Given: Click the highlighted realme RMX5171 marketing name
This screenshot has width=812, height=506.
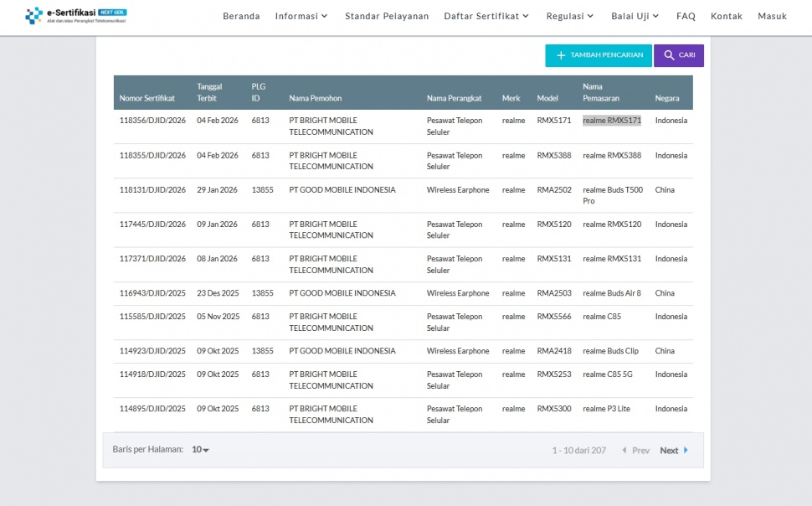Looking at the screenshot, I should (612, 121).
